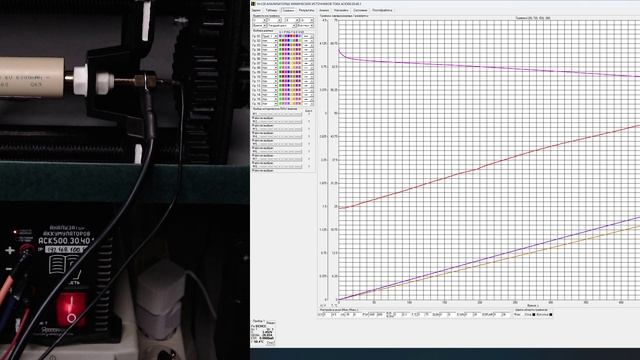Viewport: 640px width, 360px height.
Task: Go to the Анализ tab
Action: [324, 10]
